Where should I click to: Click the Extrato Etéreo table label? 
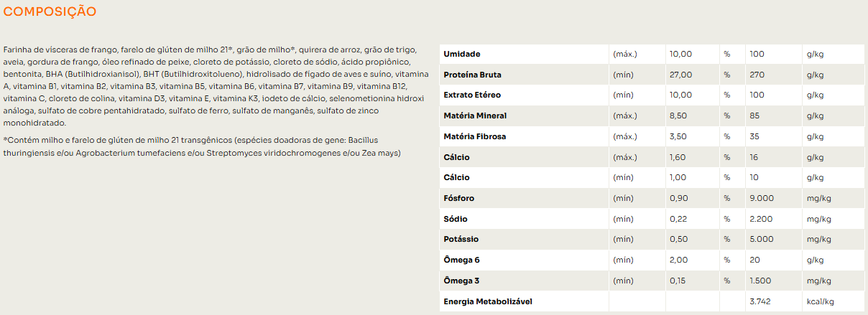click(x=472, y=95)
